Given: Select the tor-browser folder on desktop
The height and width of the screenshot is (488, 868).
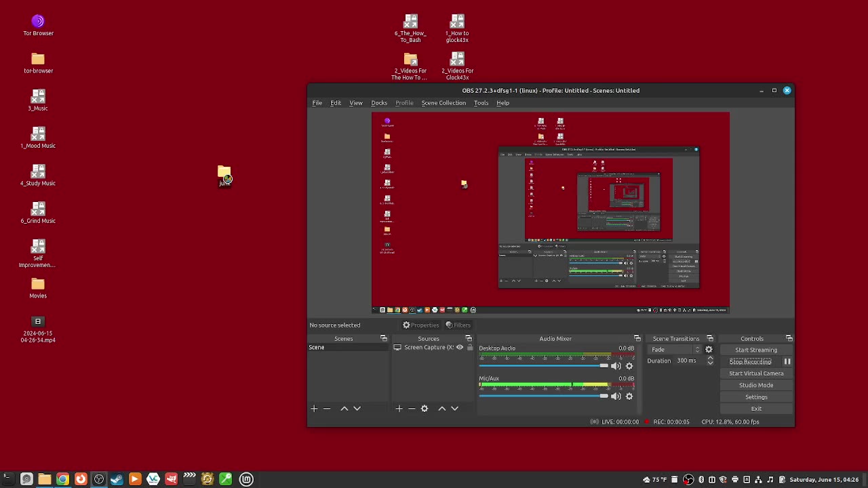Looking at the screenshot, I should 38,63.
